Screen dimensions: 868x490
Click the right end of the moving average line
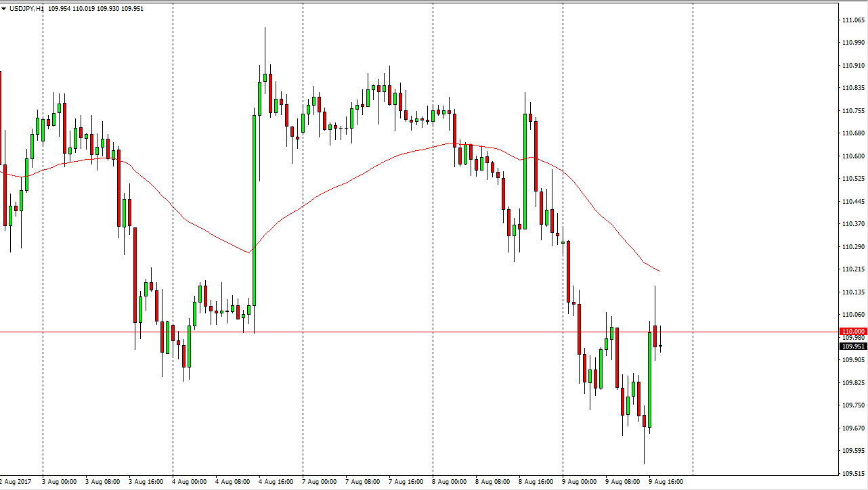659,271
